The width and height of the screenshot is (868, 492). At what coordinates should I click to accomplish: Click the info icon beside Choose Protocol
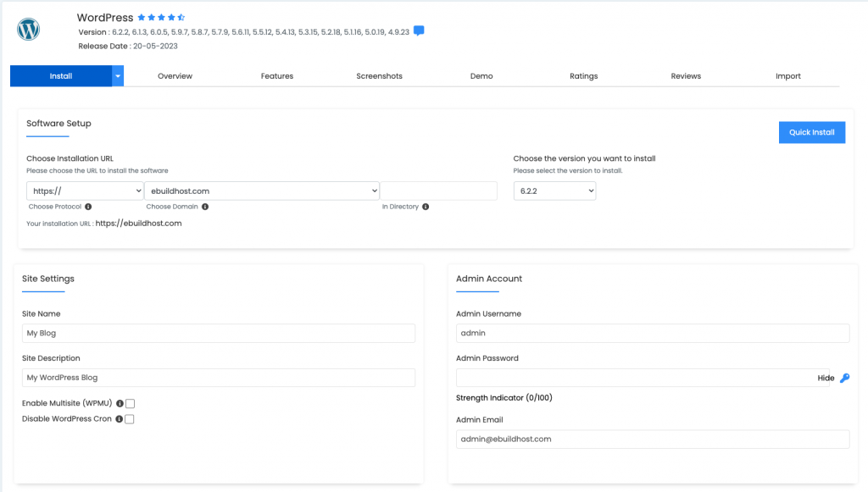coord(88,207)
